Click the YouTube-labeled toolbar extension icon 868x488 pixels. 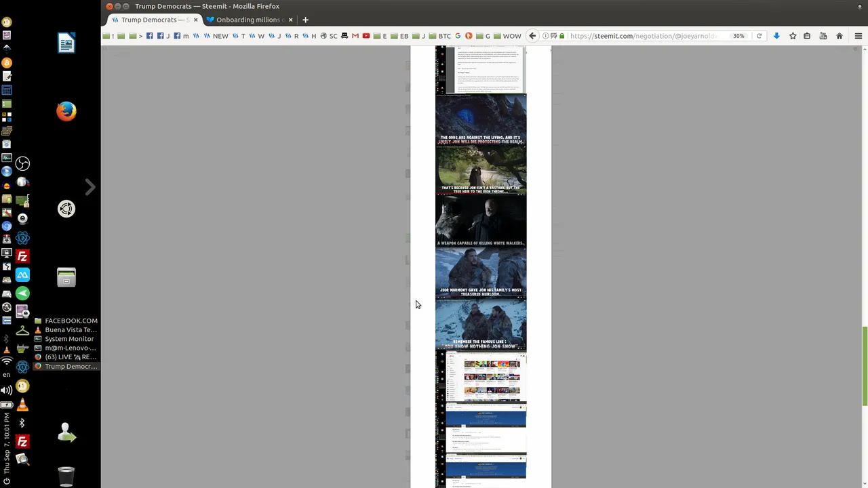pyautogui.click(x=823, y=36)
